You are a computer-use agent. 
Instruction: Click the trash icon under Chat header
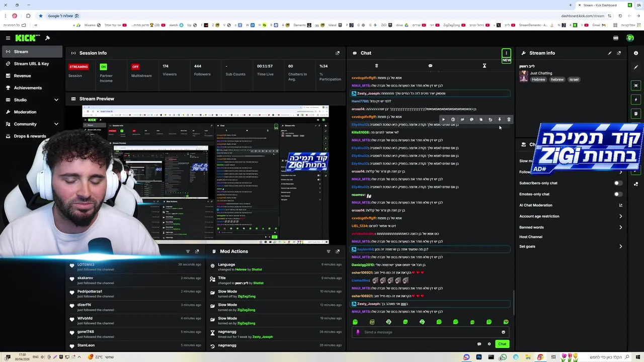(376, 66)
